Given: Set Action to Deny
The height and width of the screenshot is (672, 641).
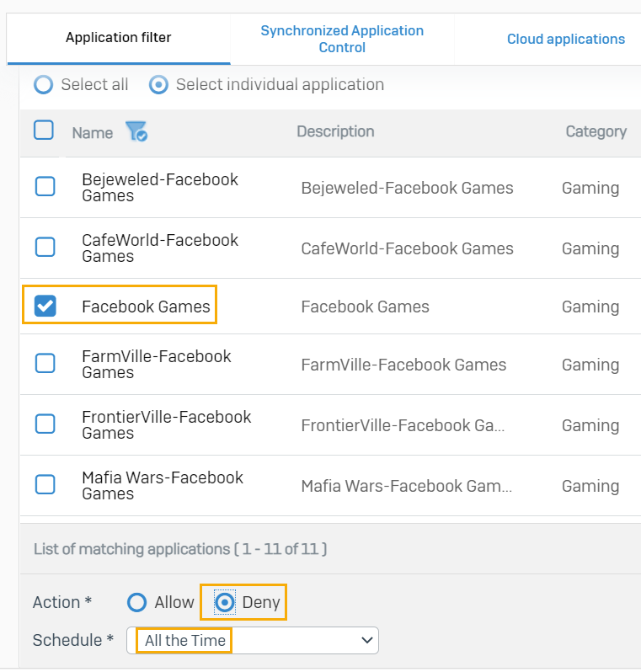Looking at the screenshot, I should pos(225,603).
